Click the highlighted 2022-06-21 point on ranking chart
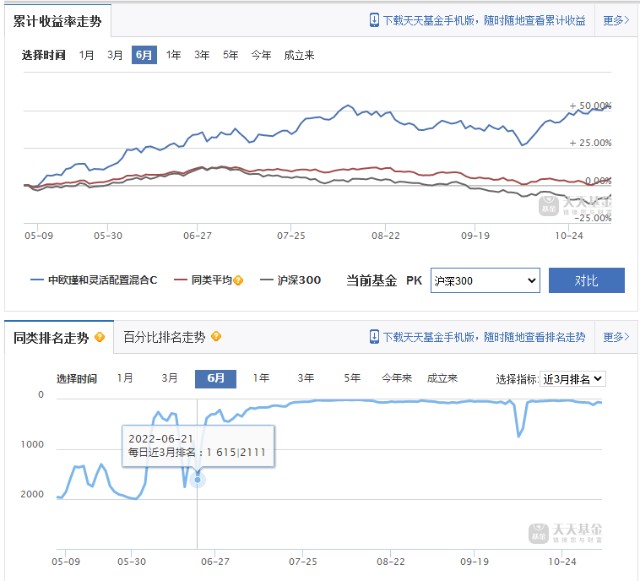 point(198,479)
